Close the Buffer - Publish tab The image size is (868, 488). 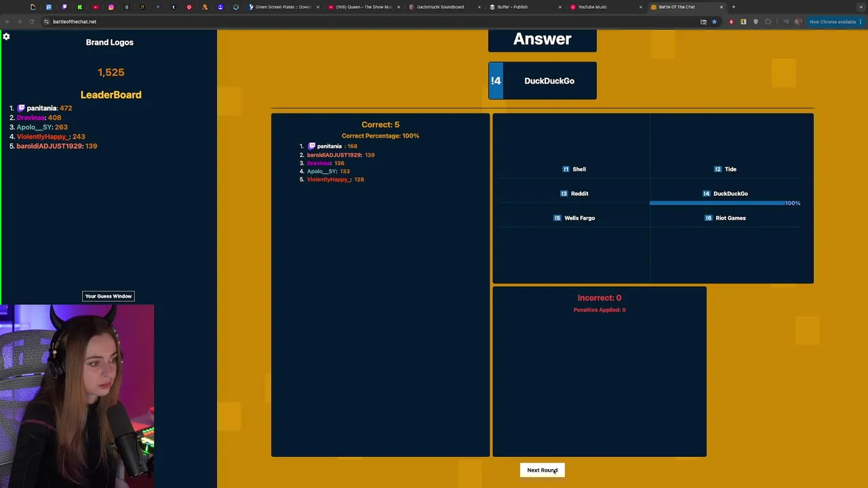560,7
